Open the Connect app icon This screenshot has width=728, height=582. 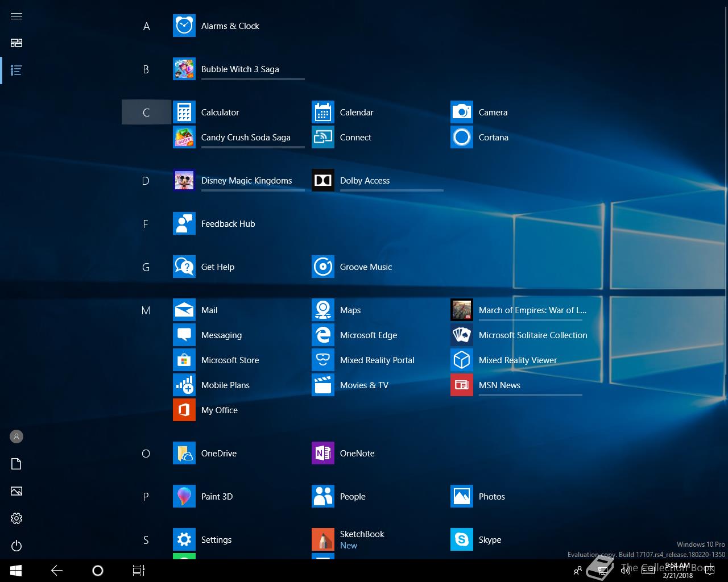point(323,138)
